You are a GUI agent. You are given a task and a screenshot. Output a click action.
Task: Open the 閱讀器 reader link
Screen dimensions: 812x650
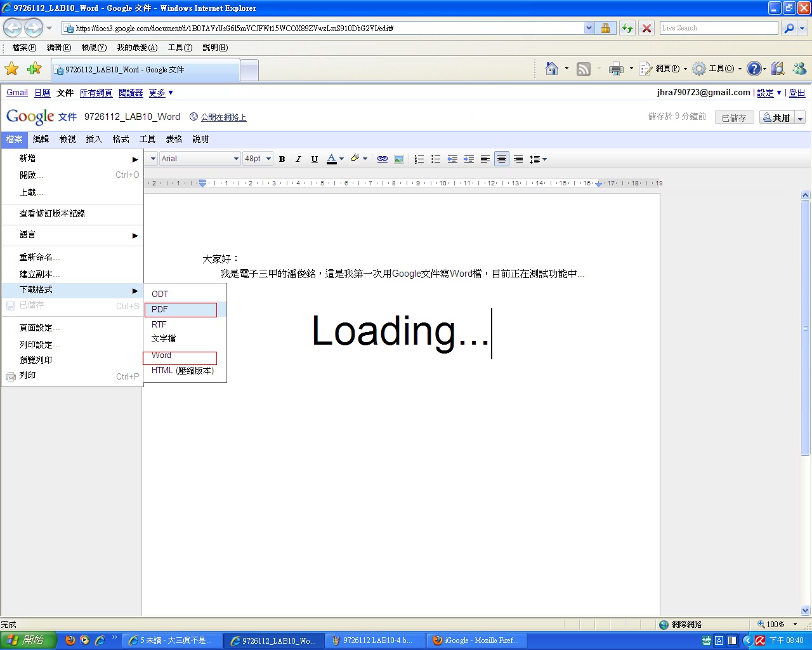(x=131, y=93)
